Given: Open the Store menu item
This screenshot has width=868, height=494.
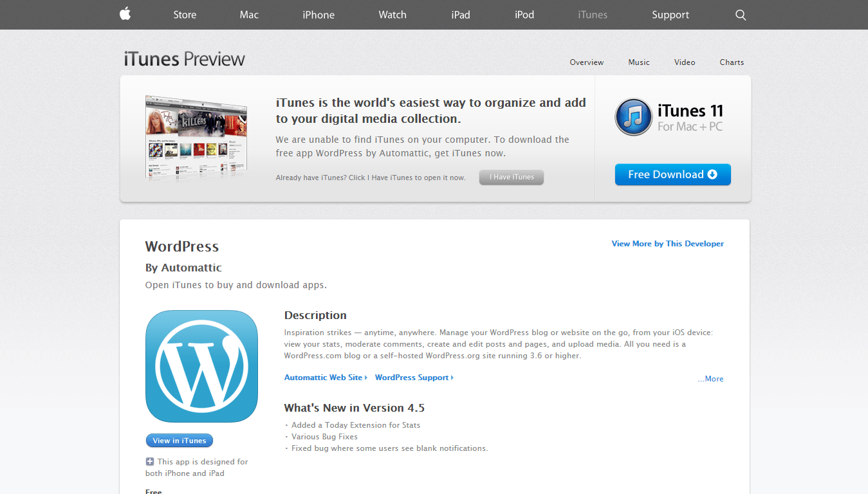Looking at the screenshot, I should (185, 15).
